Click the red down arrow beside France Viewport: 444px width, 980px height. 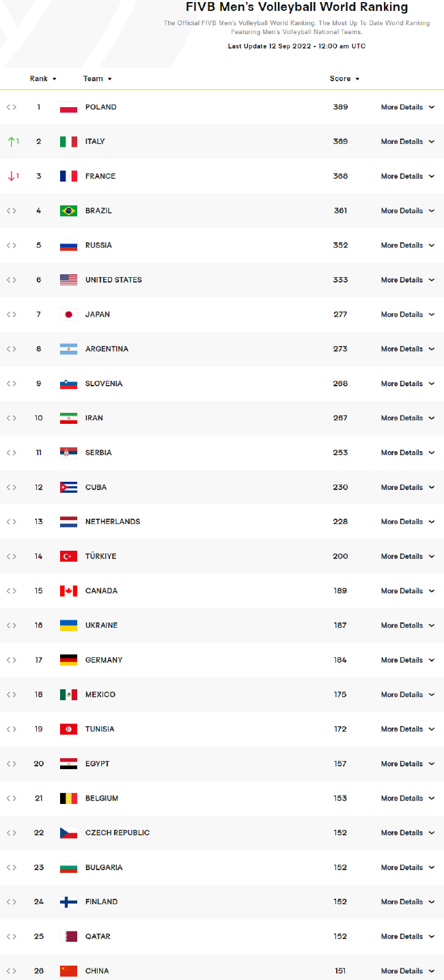point(11,176)
